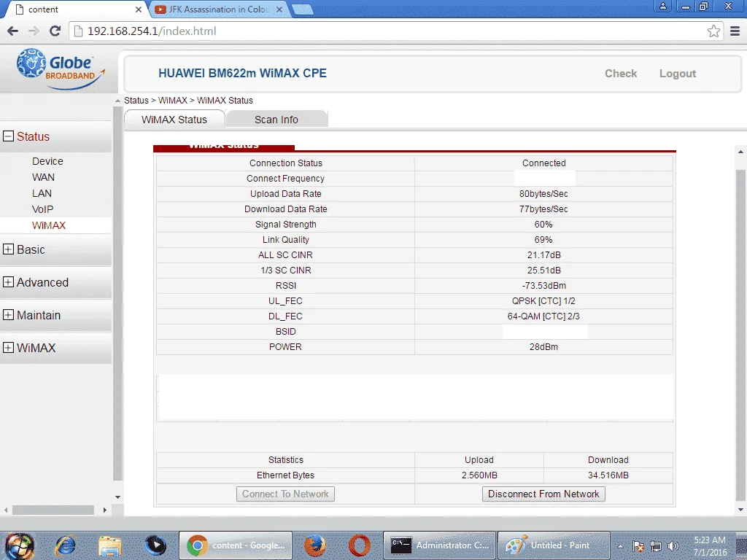This screenshot has width=747, height=560.
Task: Launch Opera from the taskbar
Action: 359,545
